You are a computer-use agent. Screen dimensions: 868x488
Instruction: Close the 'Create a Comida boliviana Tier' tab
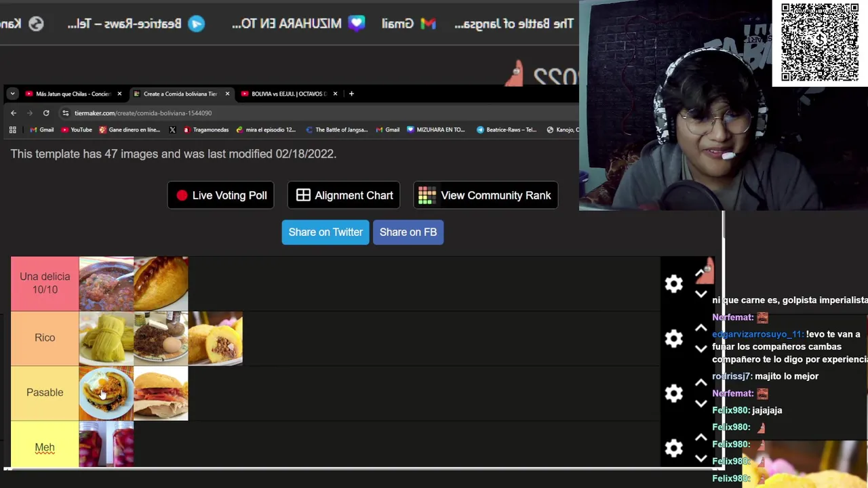tap(227, 94)
